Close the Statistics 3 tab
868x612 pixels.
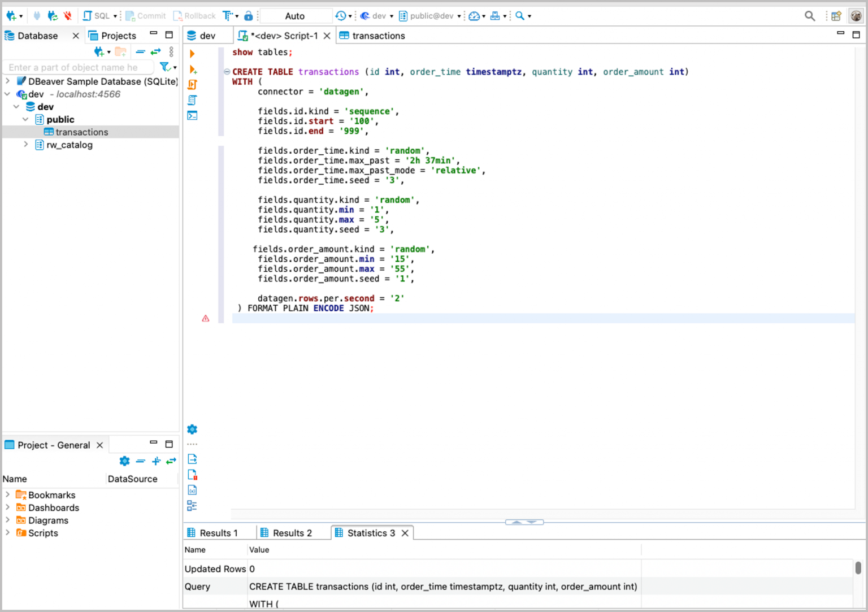click(x=405, y=533)
